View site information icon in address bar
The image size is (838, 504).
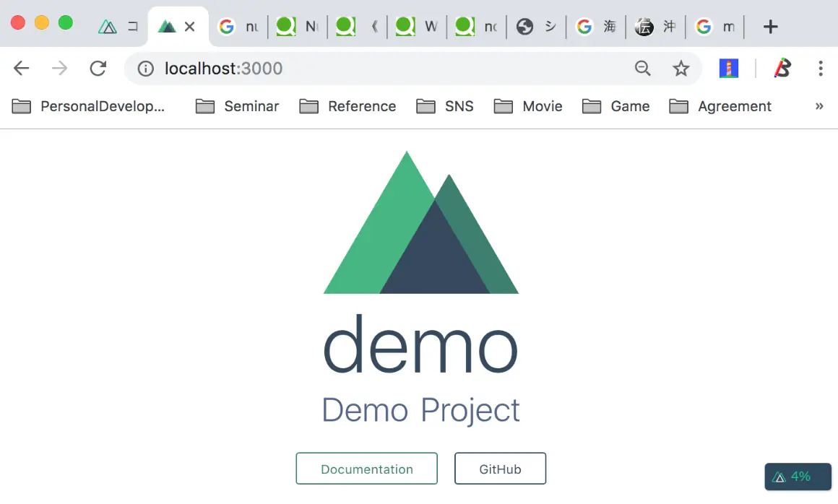(145, 69)
